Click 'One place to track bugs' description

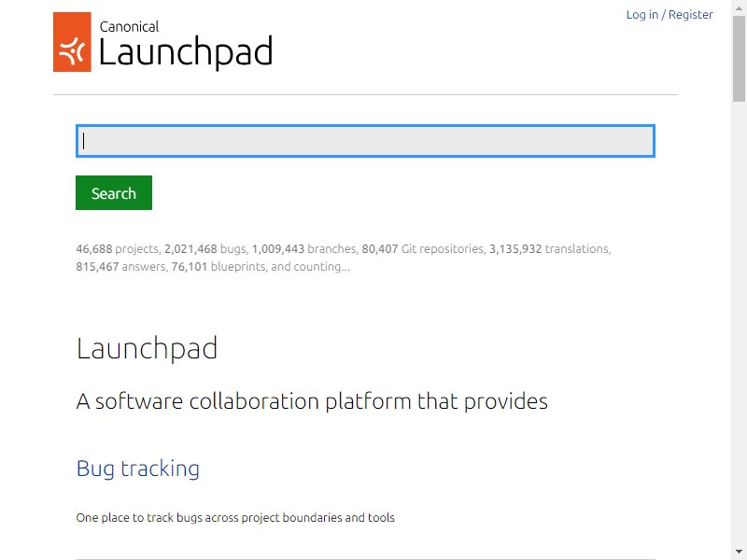(235, 518)
